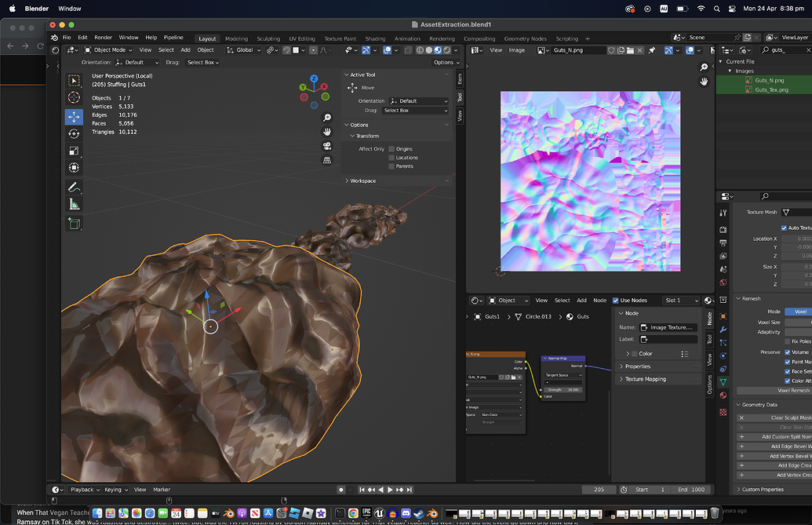This screenshot has height=525, width=812.
Task: Expand Custom Properties panel
Action: click(x=763, y=489)
